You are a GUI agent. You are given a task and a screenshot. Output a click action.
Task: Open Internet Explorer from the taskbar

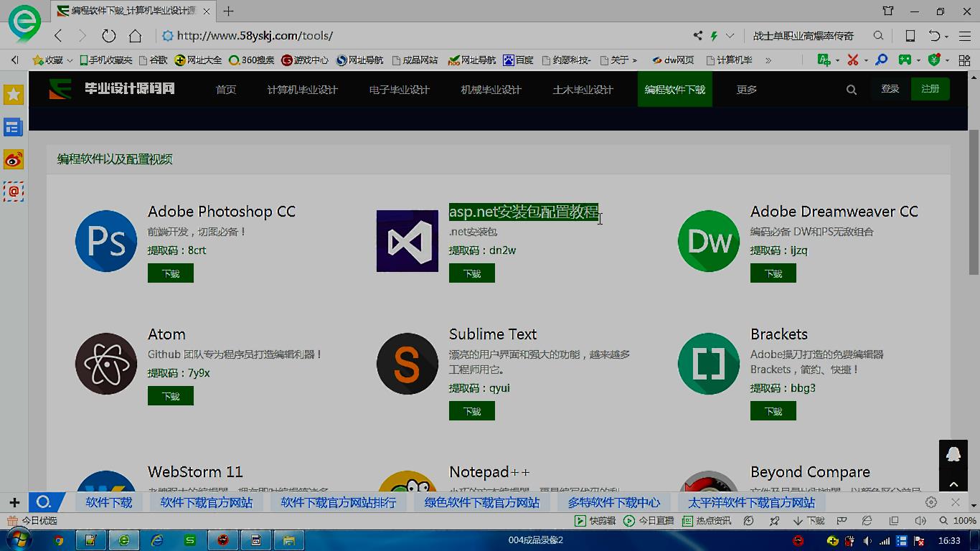click(x=157, y=540)
